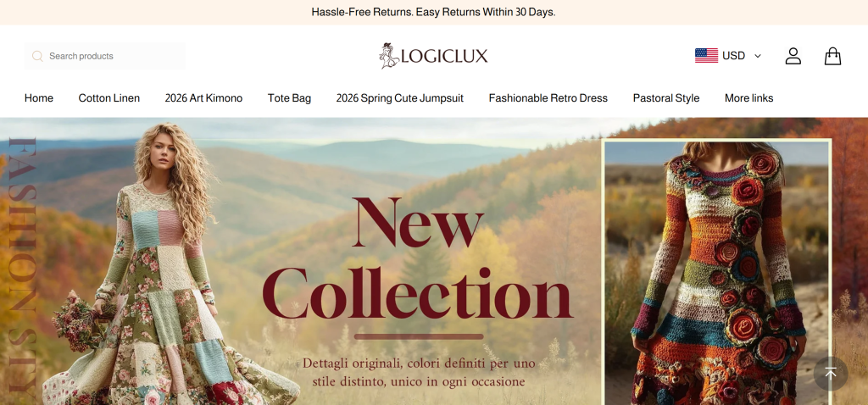Click the search magnifier icon
This screenshot has height=405, width=868.
(x=37, y=56)
